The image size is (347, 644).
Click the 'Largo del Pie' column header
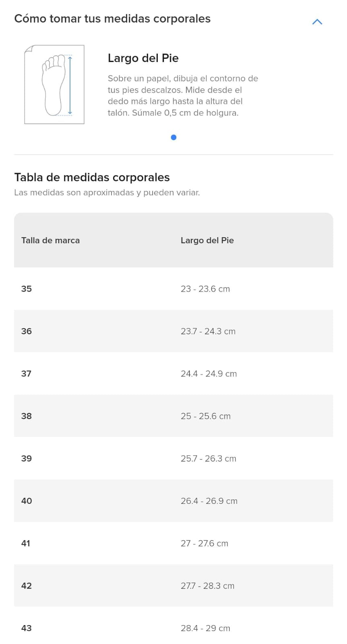click(207, 240)
